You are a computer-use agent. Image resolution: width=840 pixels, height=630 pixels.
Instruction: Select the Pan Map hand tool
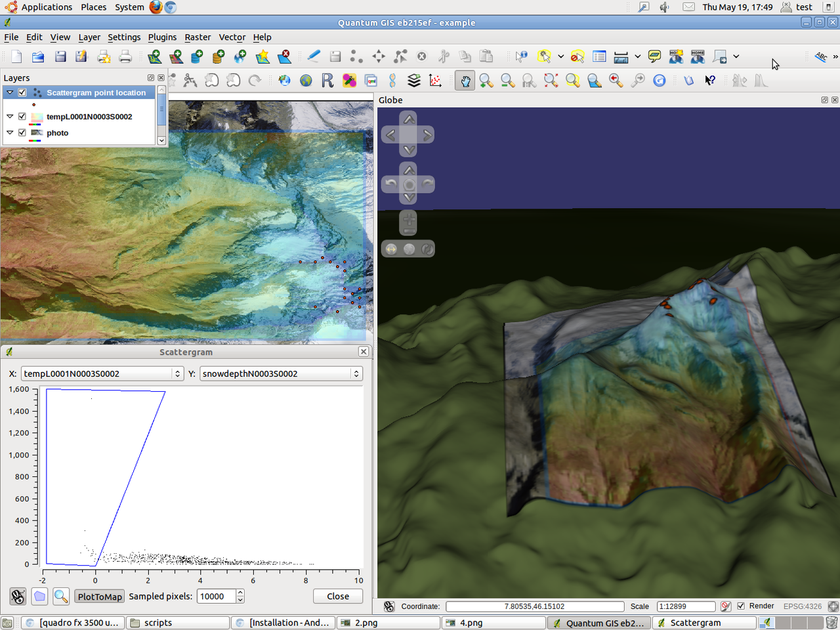465,81
